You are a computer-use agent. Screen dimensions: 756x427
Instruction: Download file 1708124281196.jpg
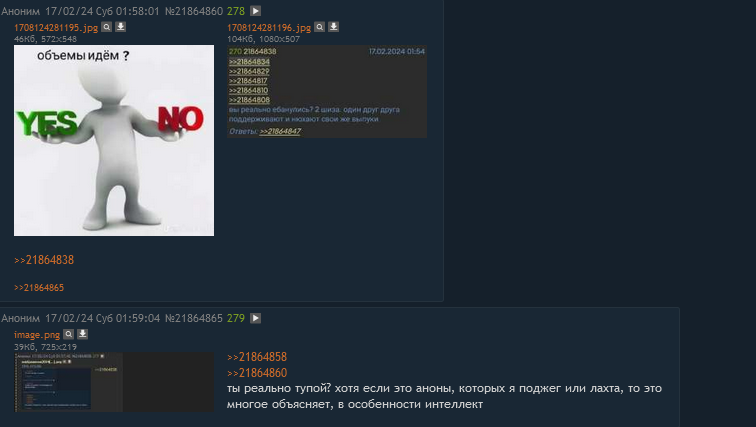[x=334, y=27]
